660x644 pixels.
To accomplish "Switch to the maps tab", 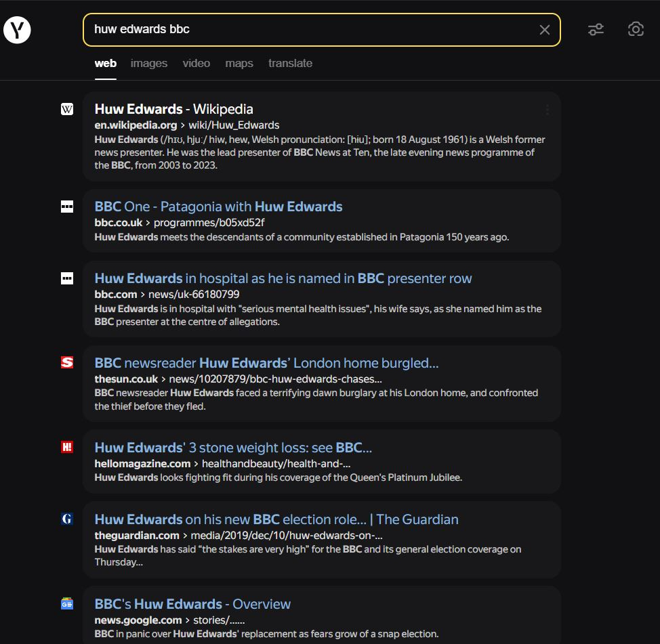I will (x=239, y=64).
